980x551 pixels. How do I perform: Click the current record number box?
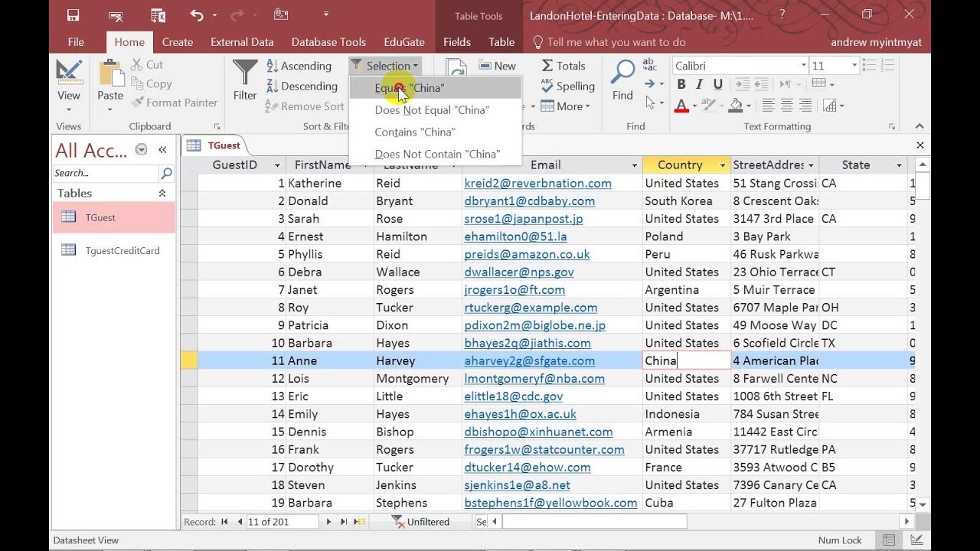[x=282, y=522]
